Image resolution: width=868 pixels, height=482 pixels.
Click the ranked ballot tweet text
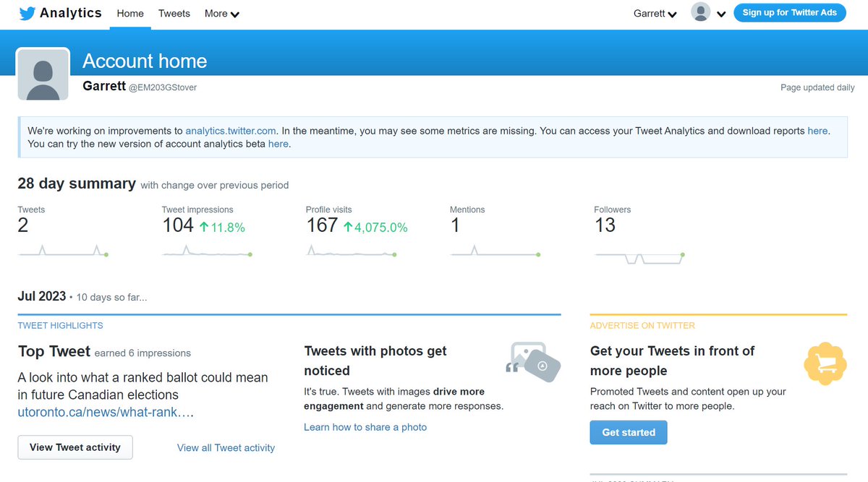pyautogui.click(x=143, y=386)
